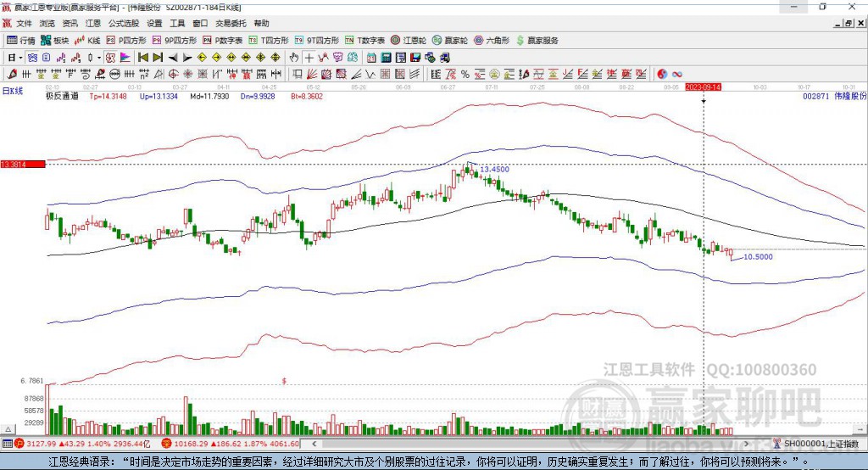Open the T数字表 tool
The width and height of the screenshot is (868, 470).
(x=364, y=41)
